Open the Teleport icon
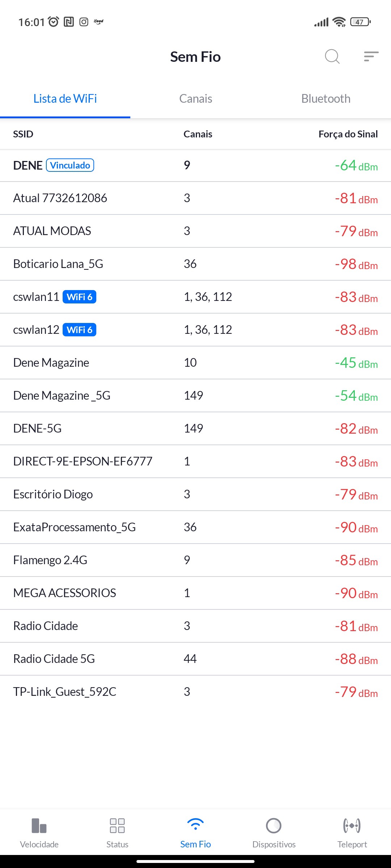 coord(352,833)
